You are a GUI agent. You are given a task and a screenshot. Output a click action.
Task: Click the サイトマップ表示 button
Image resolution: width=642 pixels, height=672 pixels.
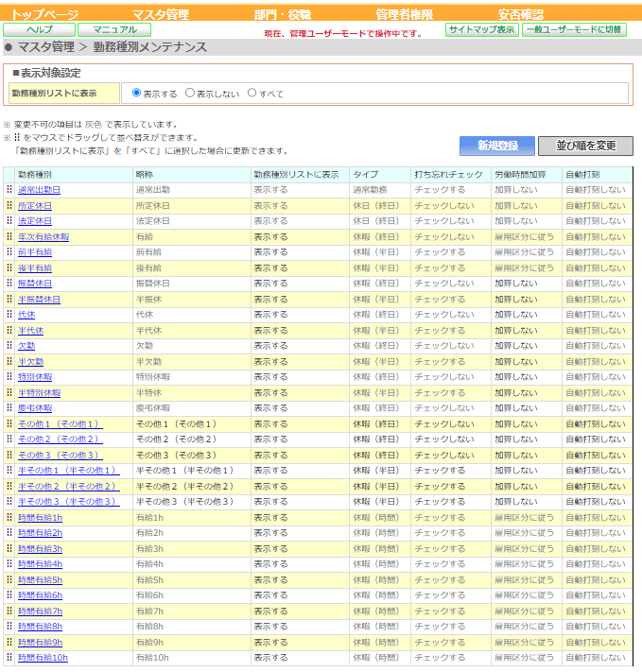click(482, 29)
